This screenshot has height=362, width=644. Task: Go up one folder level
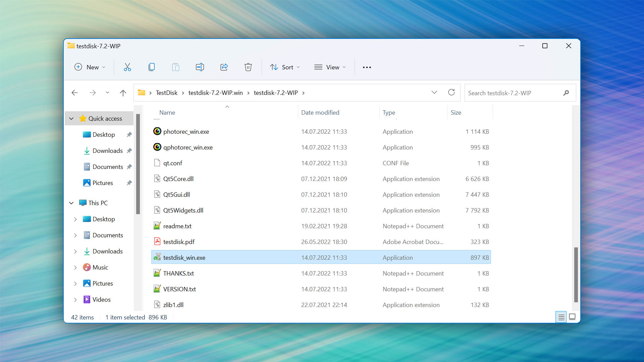[x=123, y=93]
